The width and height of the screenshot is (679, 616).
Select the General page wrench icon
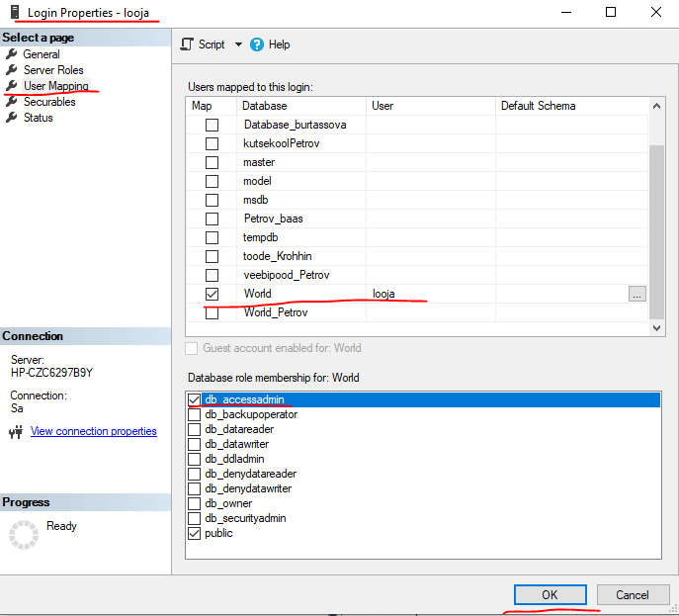[x=12, y=54]
